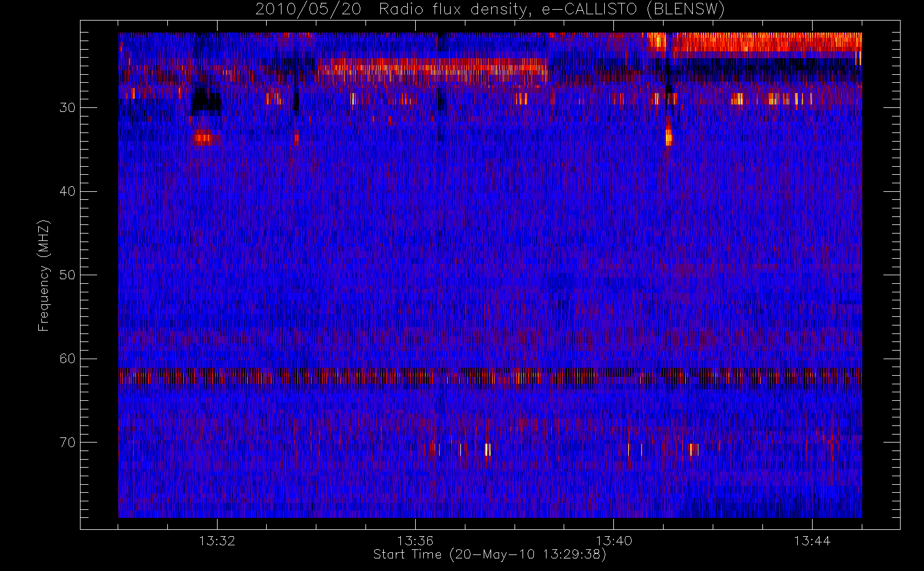
Task: Click the "Start Time (20-May-10 13:29:38)" label
Action: click(x=490, y=554)
